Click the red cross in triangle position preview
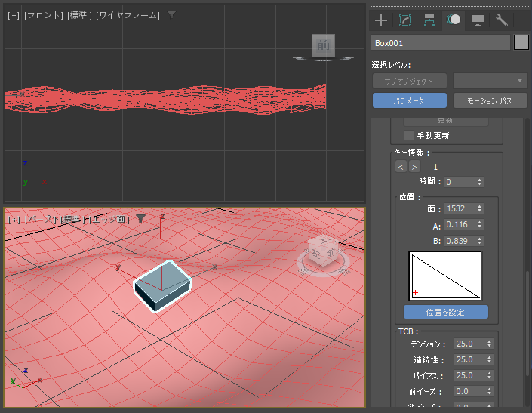This screenshot has height=413, width=532. coord(415,292)
